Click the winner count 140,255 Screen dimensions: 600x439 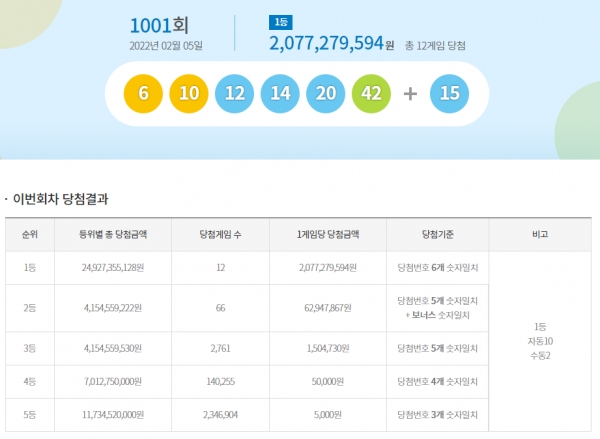coord(220,382)
